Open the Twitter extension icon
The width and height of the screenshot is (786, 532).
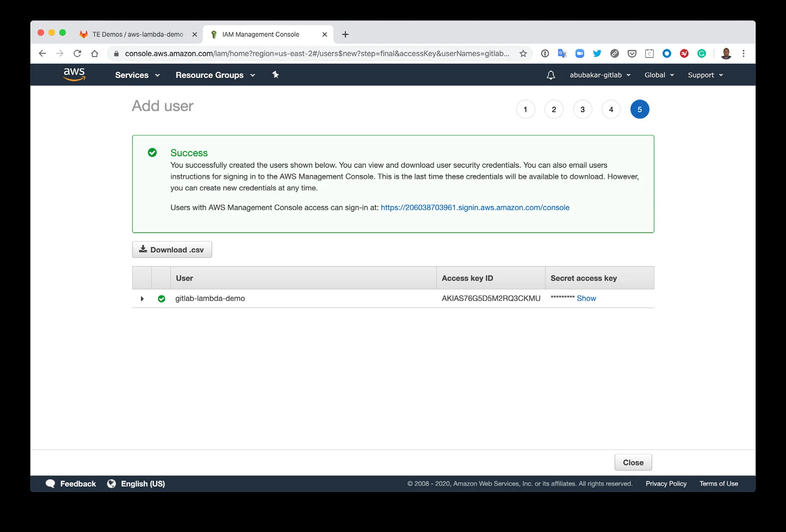597,54
